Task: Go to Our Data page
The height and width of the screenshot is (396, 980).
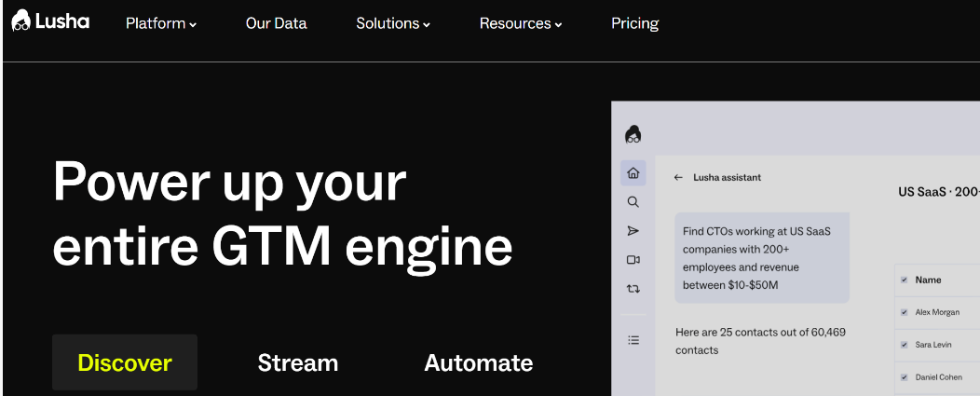Action: 277,23
